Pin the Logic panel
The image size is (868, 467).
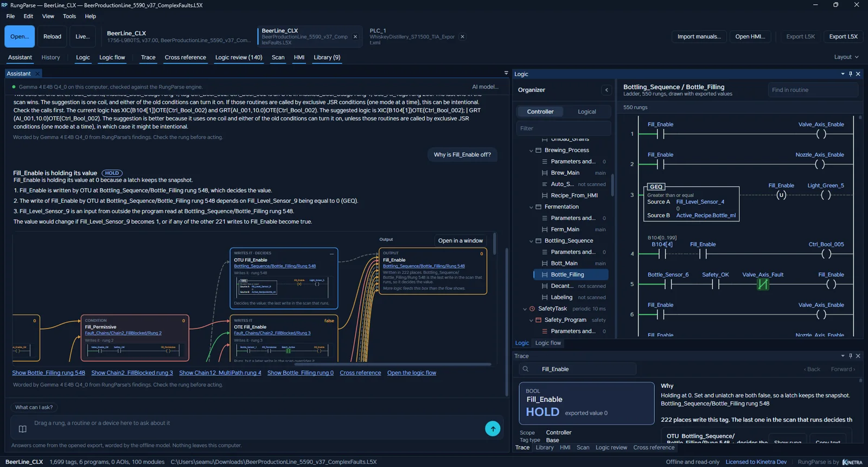click(x=850, y=74)
